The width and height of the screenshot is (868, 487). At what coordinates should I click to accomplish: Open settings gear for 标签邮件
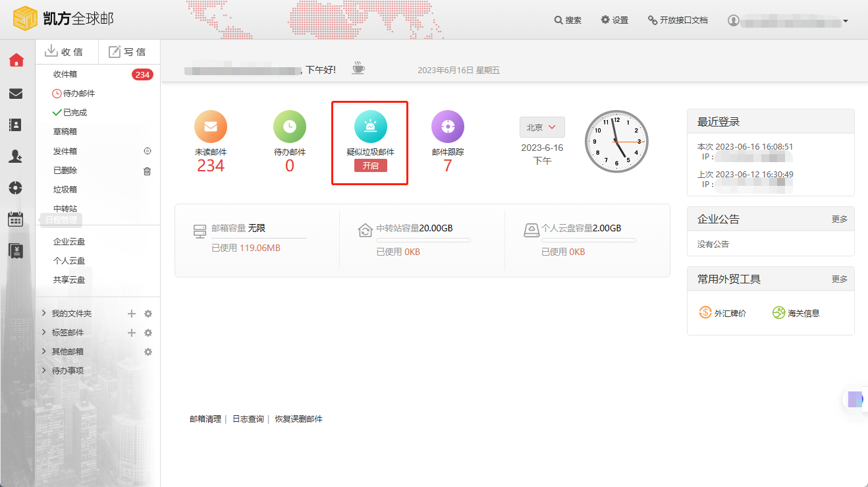coord(148,333)
